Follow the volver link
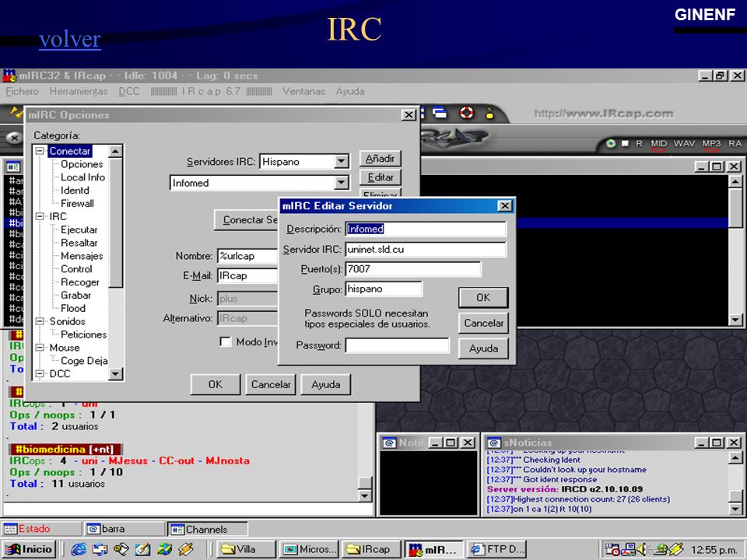The height and width of the screenshot is (560, 747). pos(69,40)
